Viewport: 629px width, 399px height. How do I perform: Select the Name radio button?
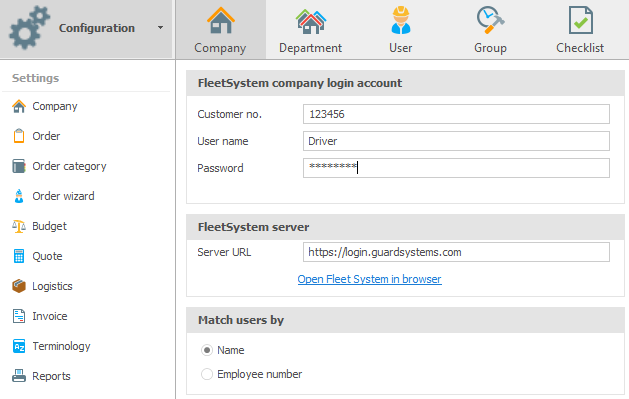click(x=207, y=350)
